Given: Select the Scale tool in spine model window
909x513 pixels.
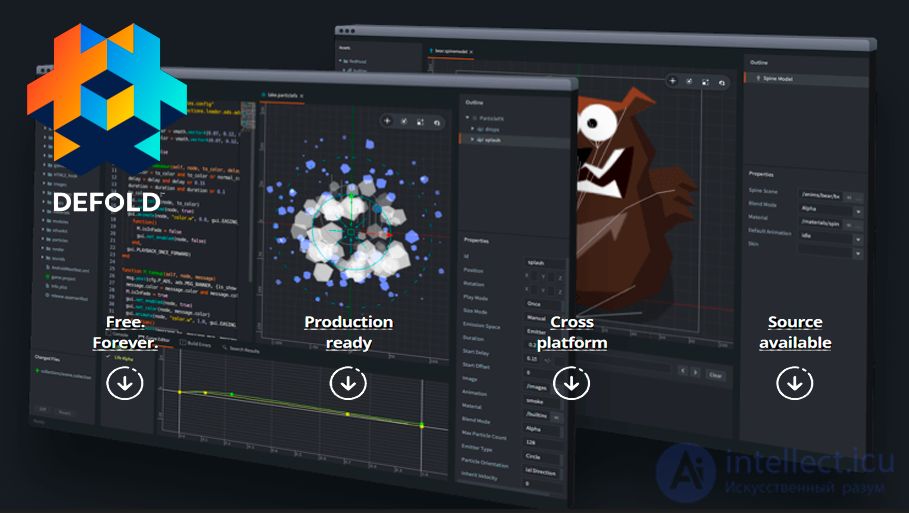Looking at the screenshot, I should coord(705,82).
